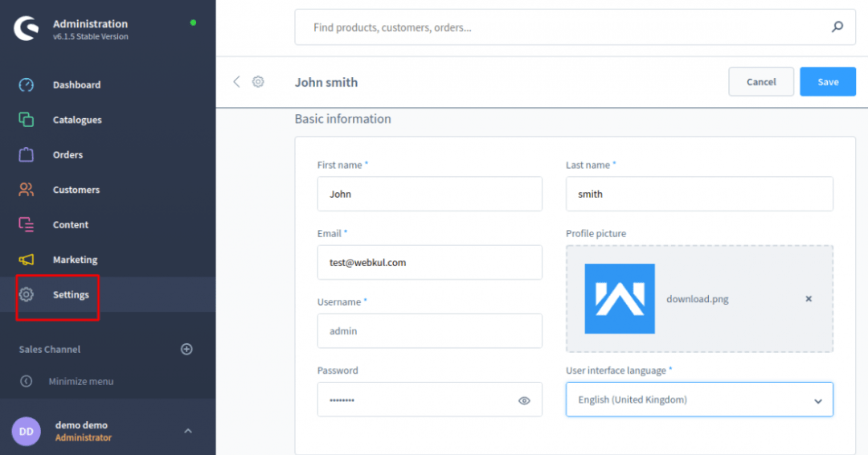868x455 pixels.
Task: Click the Marketing megaphone icon
Action: pos(26,260)
